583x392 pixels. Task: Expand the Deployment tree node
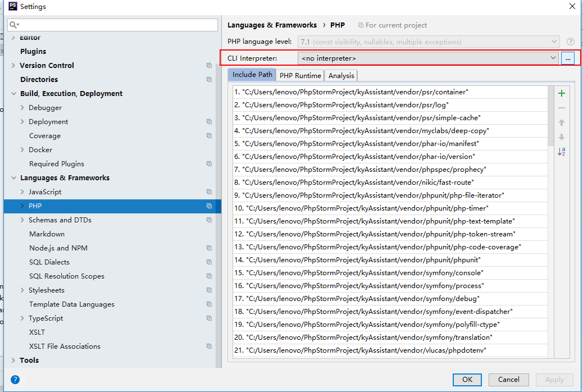[22, 122]
